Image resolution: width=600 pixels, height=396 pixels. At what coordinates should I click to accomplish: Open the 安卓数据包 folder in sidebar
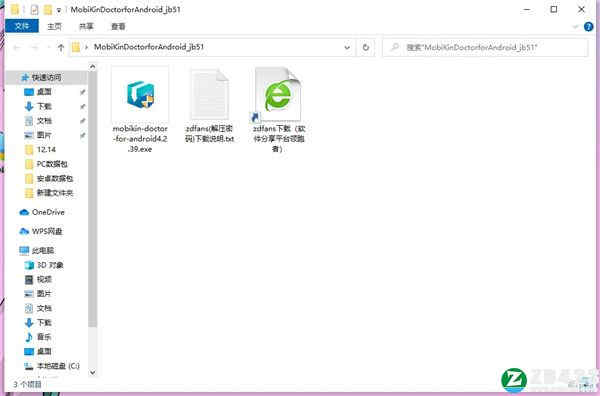click(55, 178)
